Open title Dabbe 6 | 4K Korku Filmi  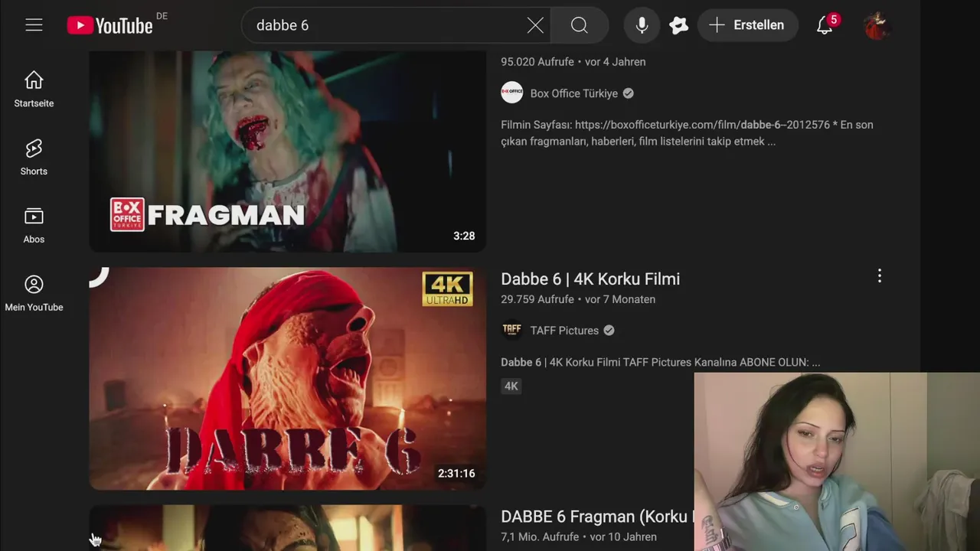pyautogui.click(x=590, y=279)
